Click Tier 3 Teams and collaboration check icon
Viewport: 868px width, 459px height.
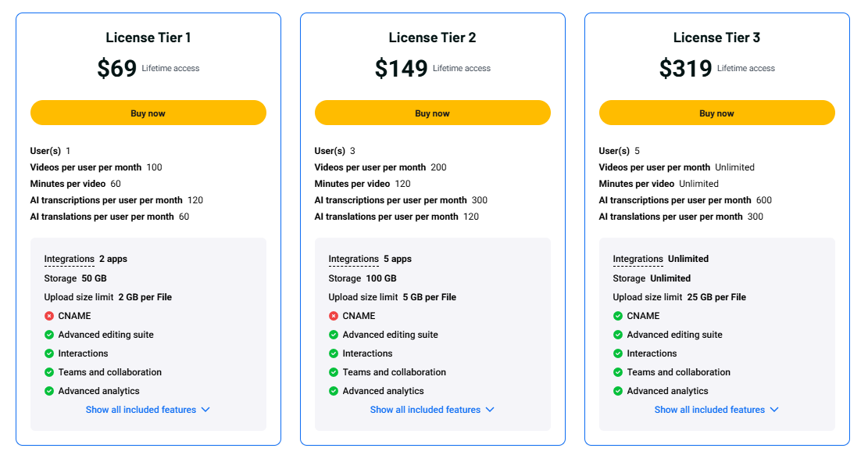click(x=618, y=372)
